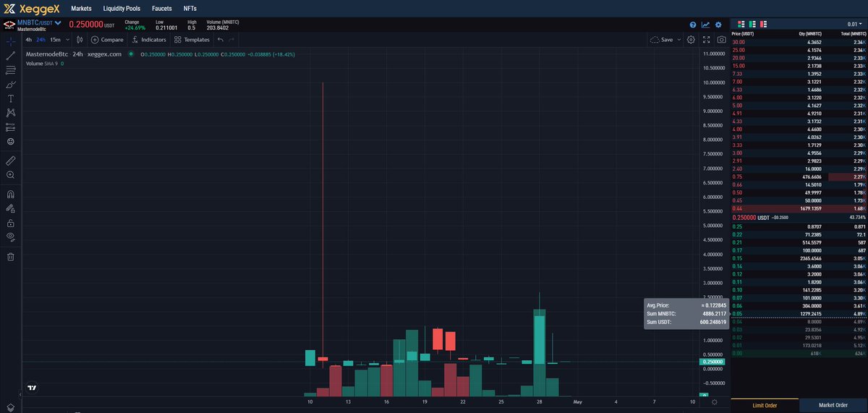Show both bids and asks order book view

(741, 24)
